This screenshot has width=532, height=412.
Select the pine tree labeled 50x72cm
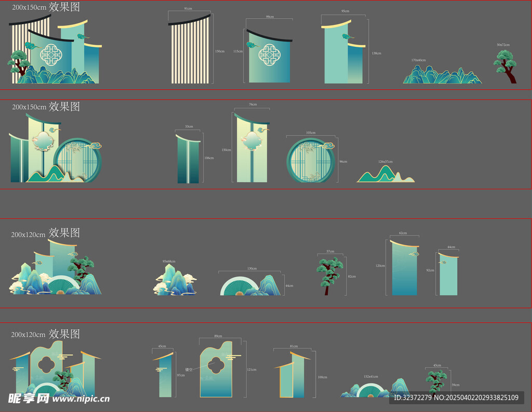point(506,67)
